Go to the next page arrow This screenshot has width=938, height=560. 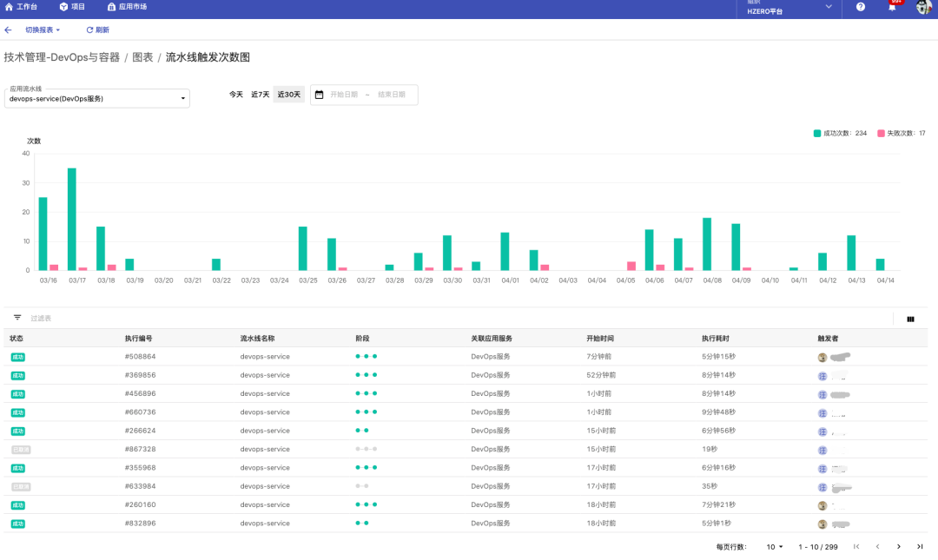coord(898,547)
